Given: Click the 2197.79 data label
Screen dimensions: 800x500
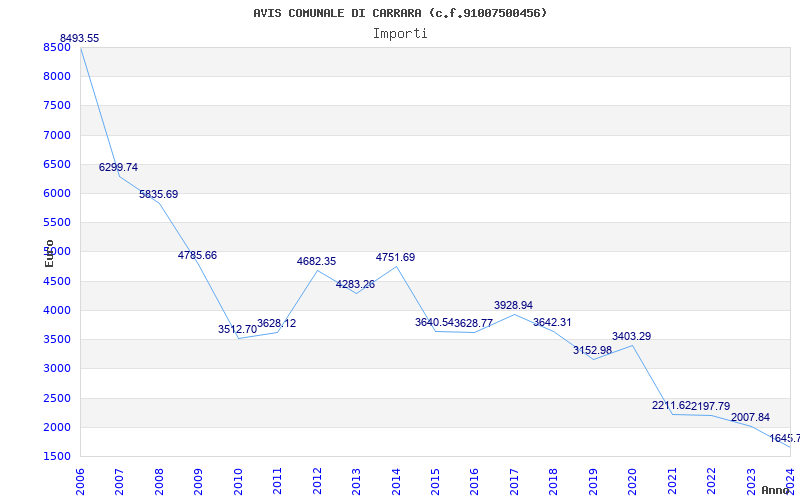Looking at the screenshot, I should (x=711, y=406).
